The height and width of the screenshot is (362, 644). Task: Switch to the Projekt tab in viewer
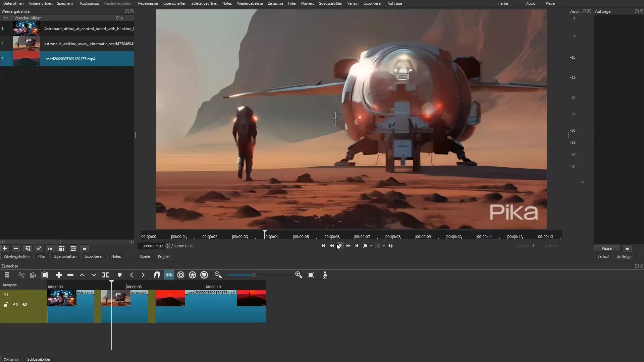pos(164,256)
